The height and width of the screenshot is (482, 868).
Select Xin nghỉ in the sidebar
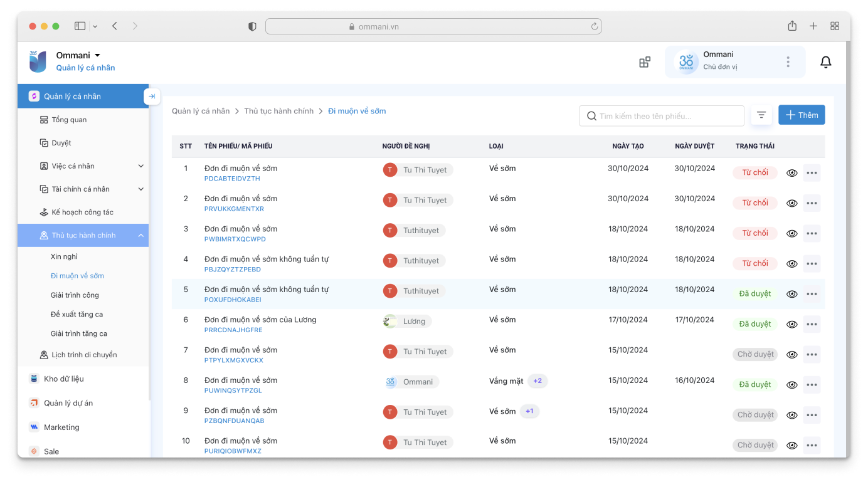pos(64,256)
